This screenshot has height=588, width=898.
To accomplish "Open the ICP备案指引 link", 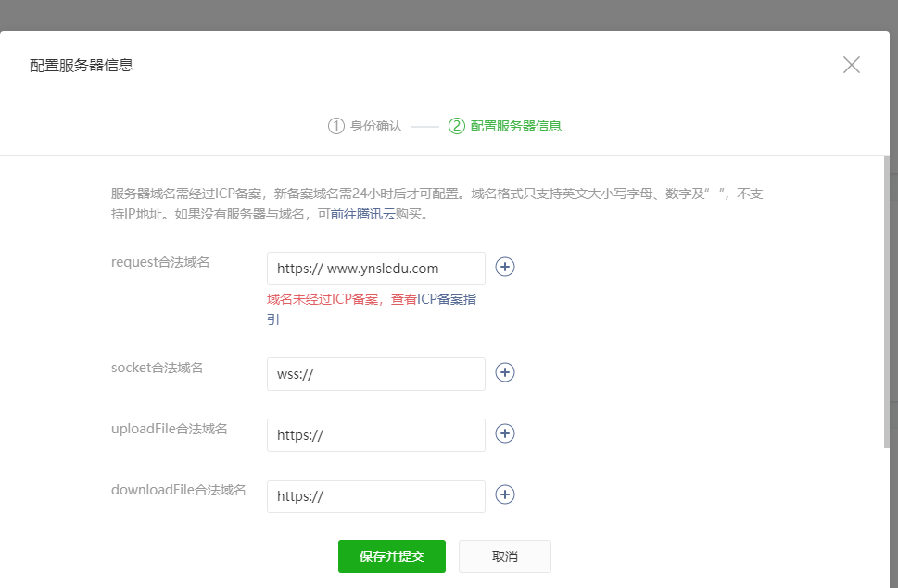I will pyautogui.click(x=448, y=300).
